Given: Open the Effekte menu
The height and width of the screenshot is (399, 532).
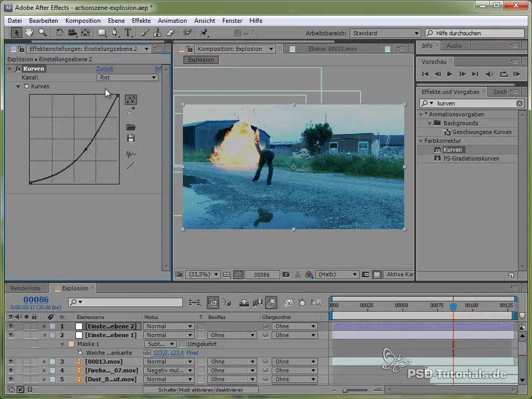Looking at the screenshot, I should (141, 21).
